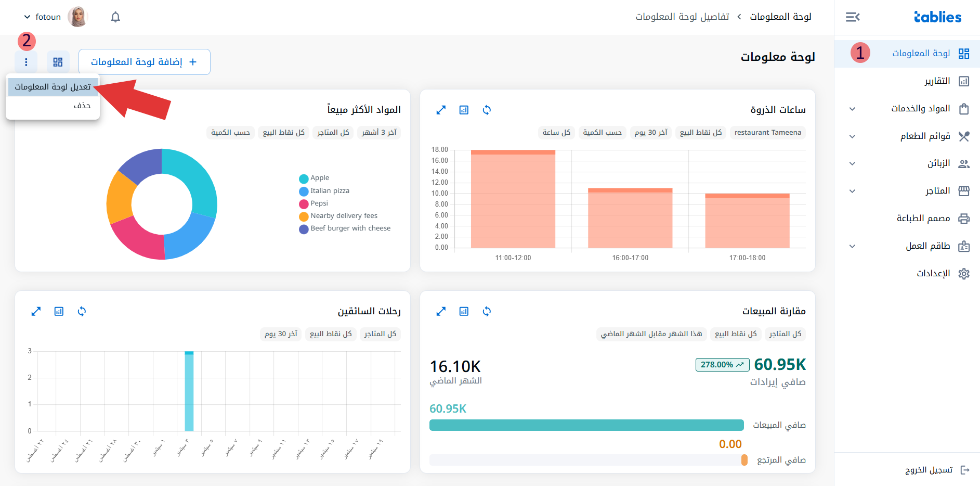Open the three-dot dashboard options menu
Screen dimensions: 980x486
[26, 62]
